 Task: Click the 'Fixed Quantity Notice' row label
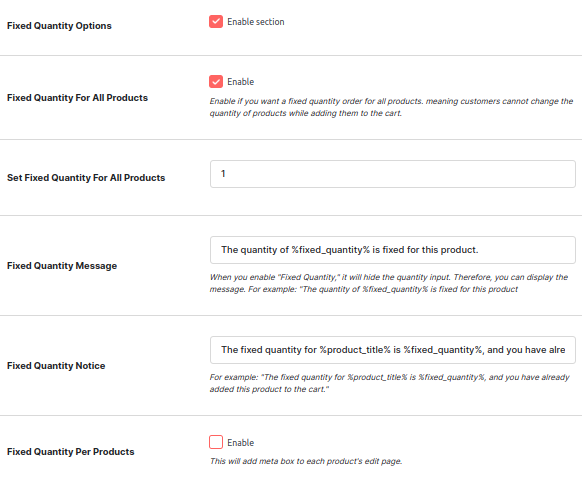[x=56, y=366]
